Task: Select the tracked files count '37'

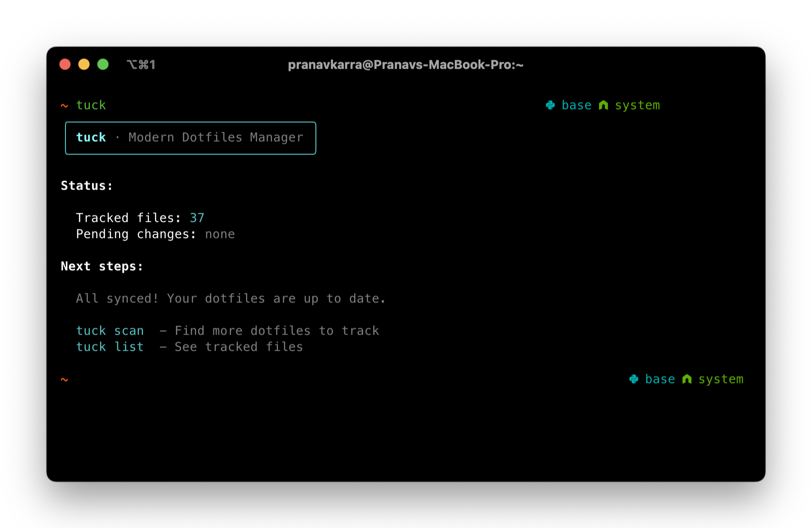Action: coord(197,218)
